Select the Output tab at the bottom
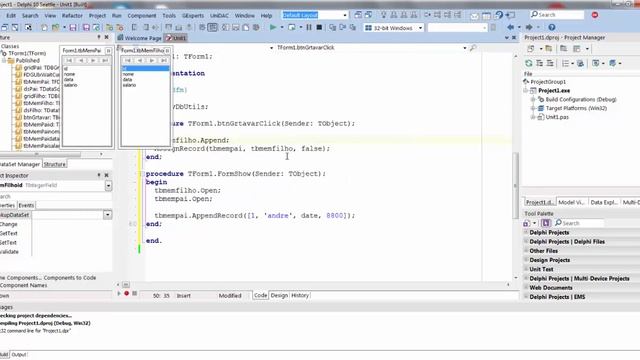640x360 pixels. tap(19, 355)
